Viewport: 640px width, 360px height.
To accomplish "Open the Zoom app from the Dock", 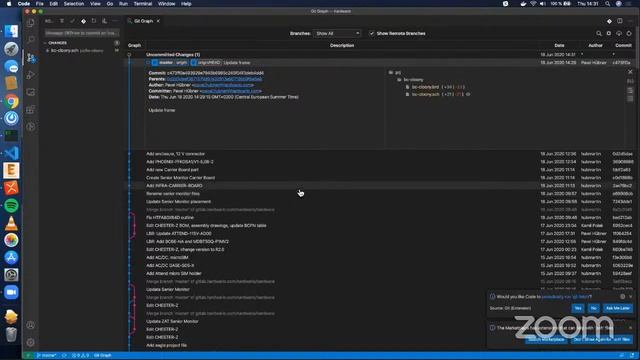I will click(x=11, y=292).
